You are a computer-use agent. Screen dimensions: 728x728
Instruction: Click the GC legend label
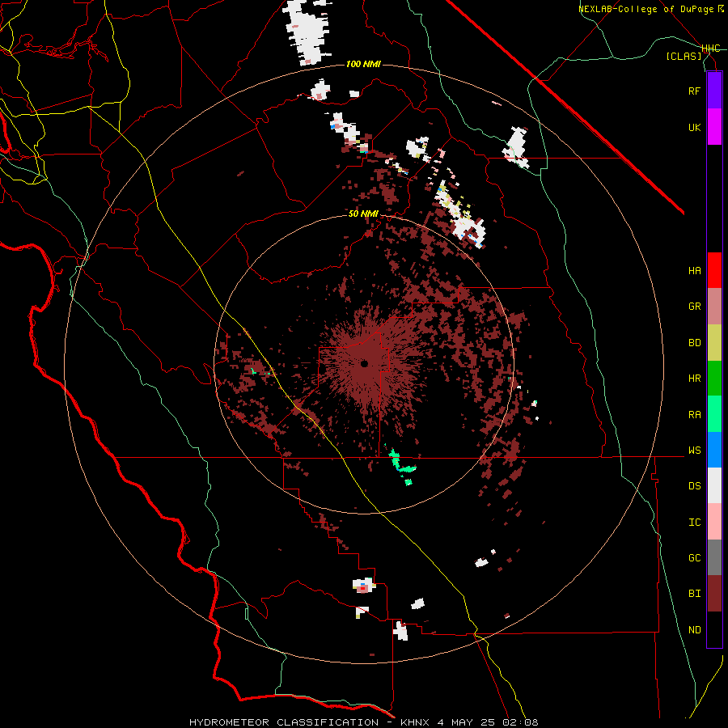[694, 557]
